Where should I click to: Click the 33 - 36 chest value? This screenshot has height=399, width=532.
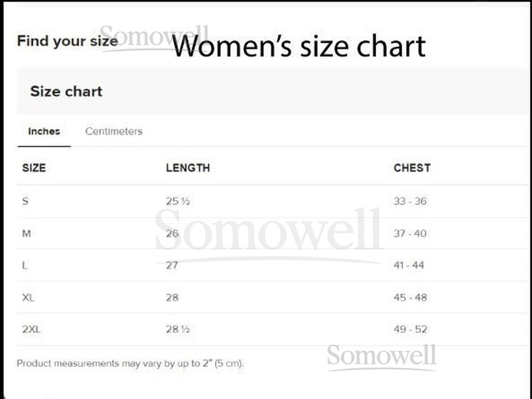coord(410,201)
